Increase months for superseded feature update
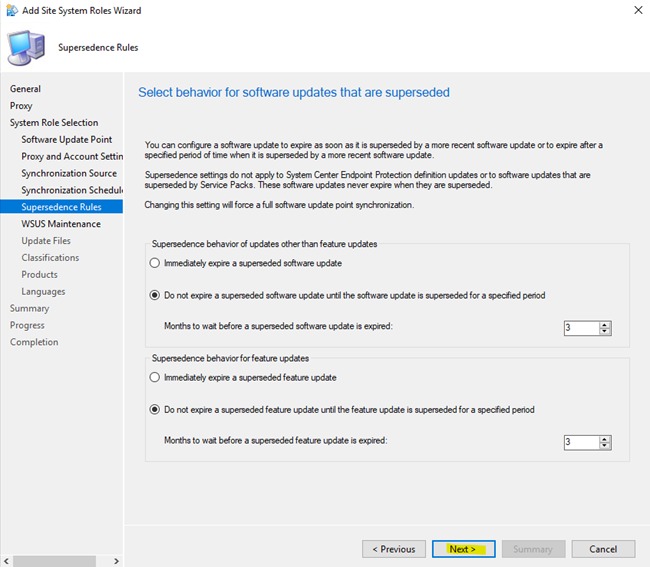 pyautogui.click(x=605, y=439)
